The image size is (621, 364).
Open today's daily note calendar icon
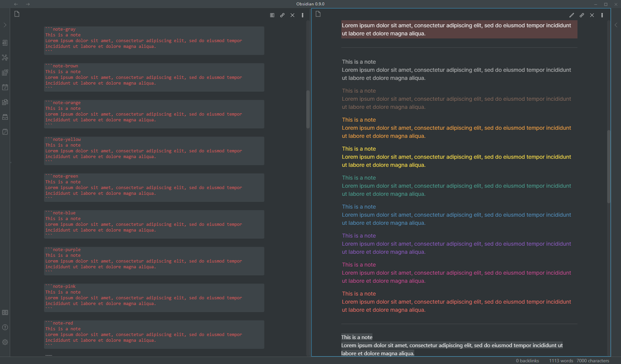(5, 87)
